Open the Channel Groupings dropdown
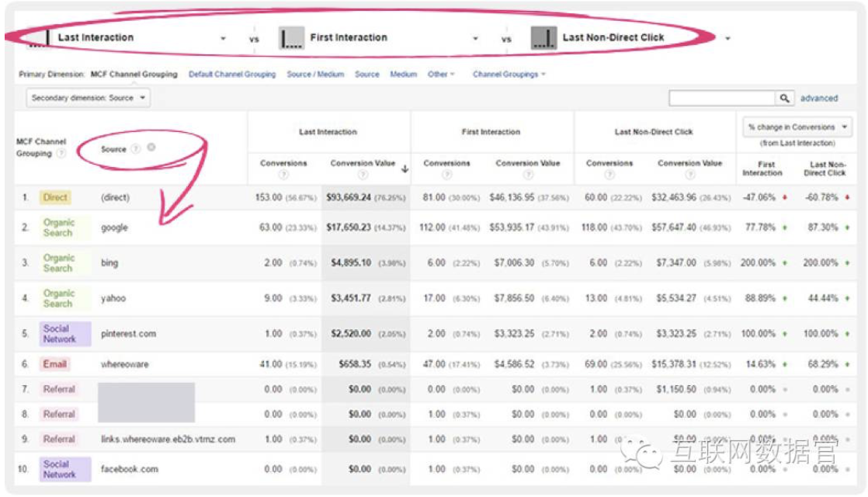 pos(509,75)
